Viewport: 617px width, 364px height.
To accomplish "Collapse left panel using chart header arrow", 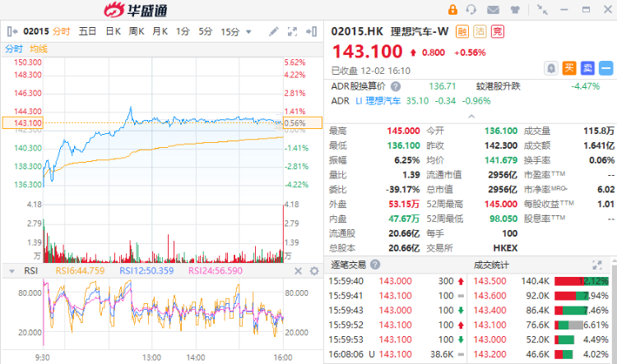I will pos(12,31).
